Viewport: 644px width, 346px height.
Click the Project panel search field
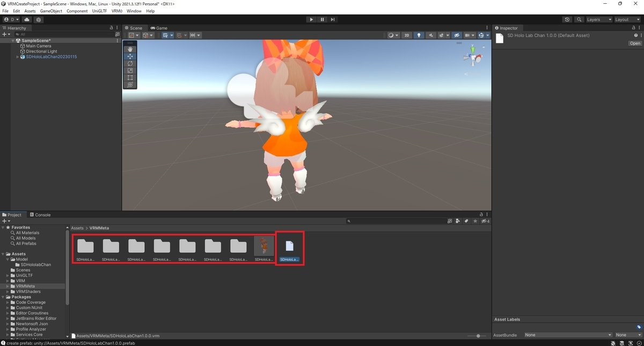coord(396,221)
